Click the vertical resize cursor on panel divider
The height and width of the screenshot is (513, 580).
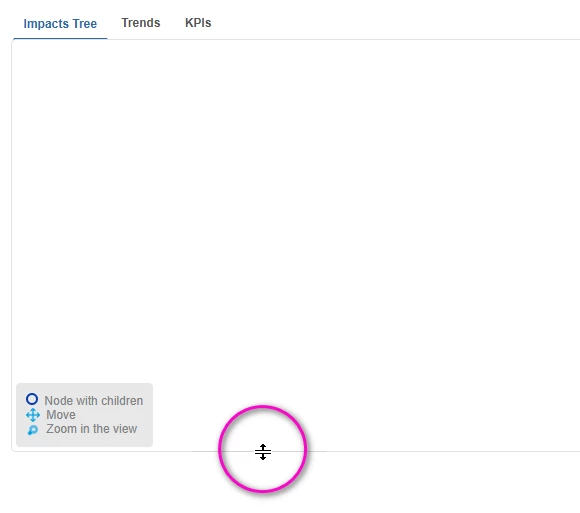[x=263, y=452]
